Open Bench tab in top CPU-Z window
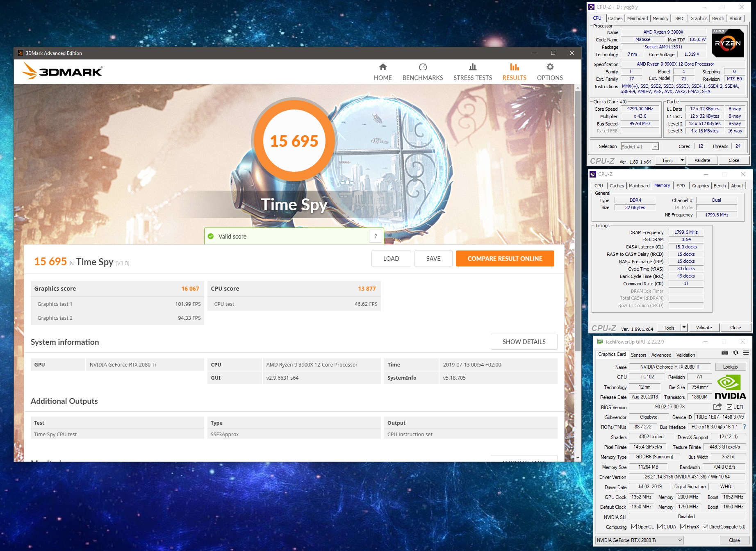Screen dimensions: 756x551 tap(718, 18)
